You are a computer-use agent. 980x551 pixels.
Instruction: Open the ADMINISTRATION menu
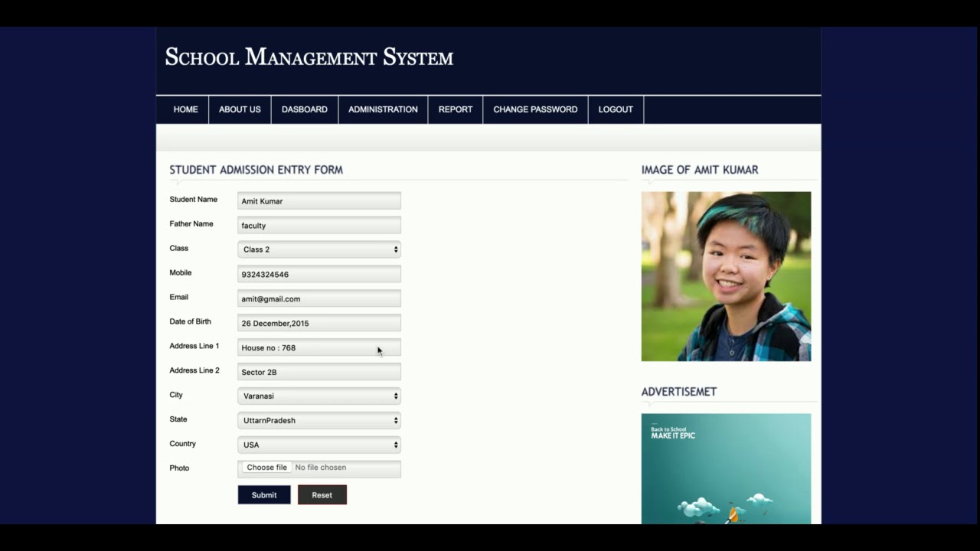(x=383, y=109)
